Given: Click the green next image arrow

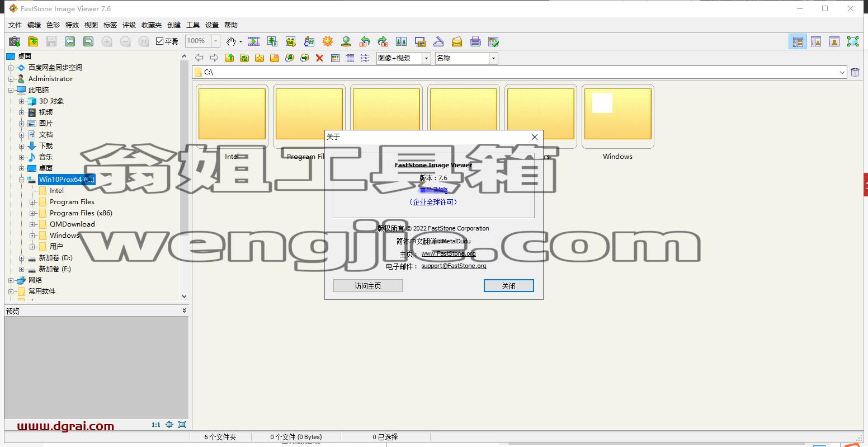Looking at the screenshot, I should pyautogui.click(x=88, y=41).
